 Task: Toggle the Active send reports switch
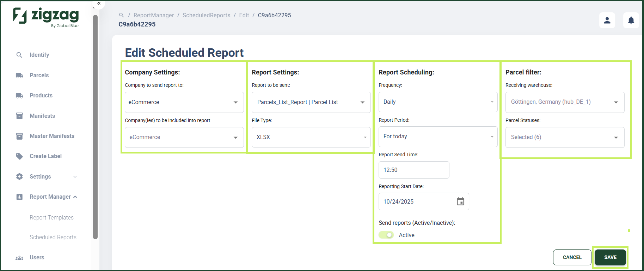[386, 235]
